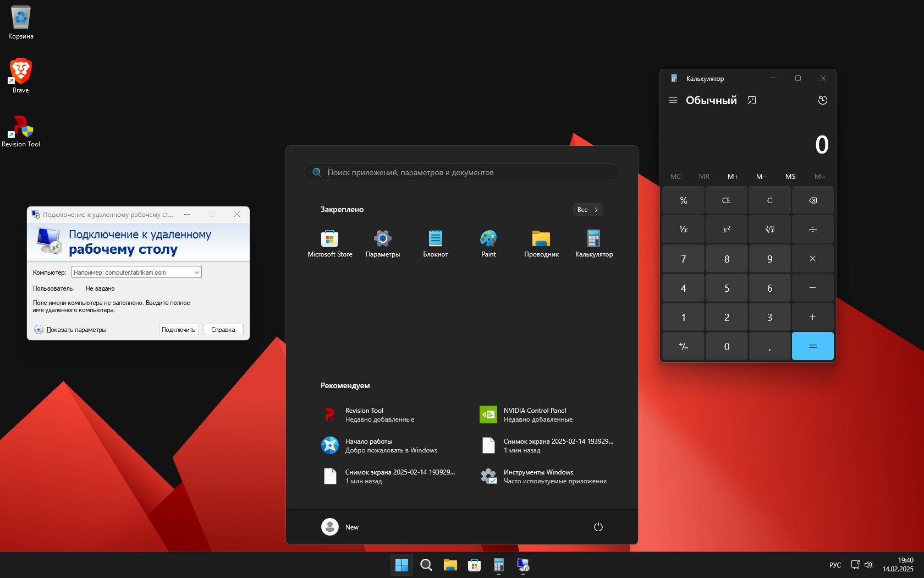The image size is (924, 578).
Task: Open Параметры settings gear icon
Action: pyautogui.click(x=382, y=243)
